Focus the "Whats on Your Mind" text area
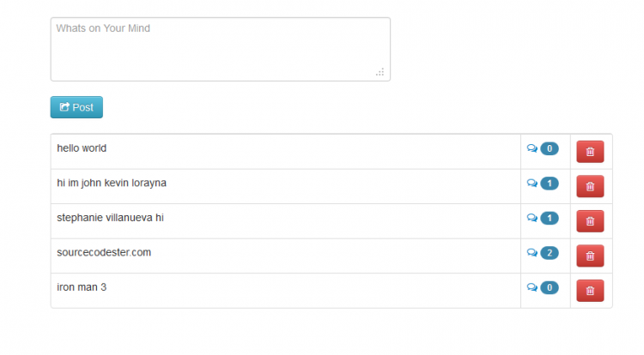644x355 pixels. [x=220, y=49]
